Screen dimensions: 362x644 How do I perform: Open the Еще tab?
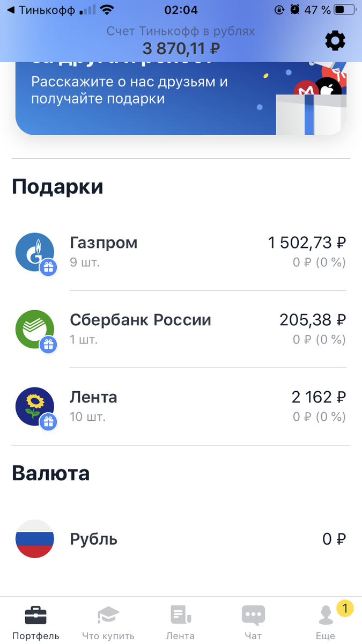click(x=325, y=617)
